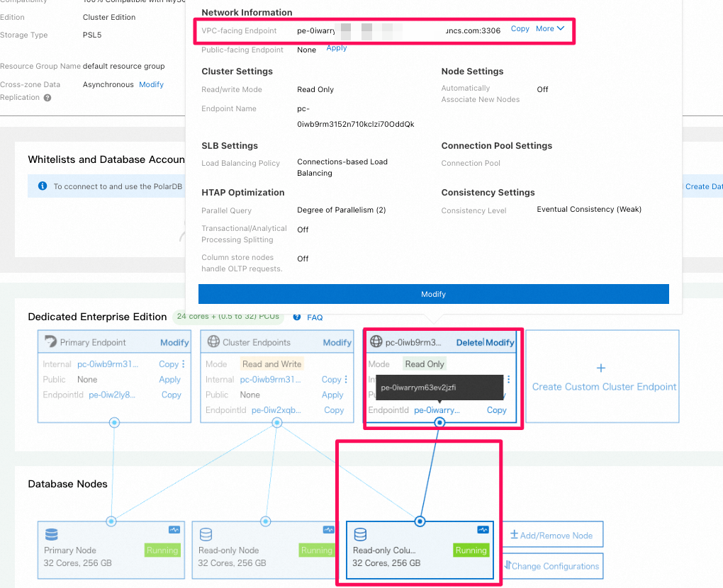723x588 pixels.
Task: Click the Running status on Primary Node
Action: pos(162,550)
